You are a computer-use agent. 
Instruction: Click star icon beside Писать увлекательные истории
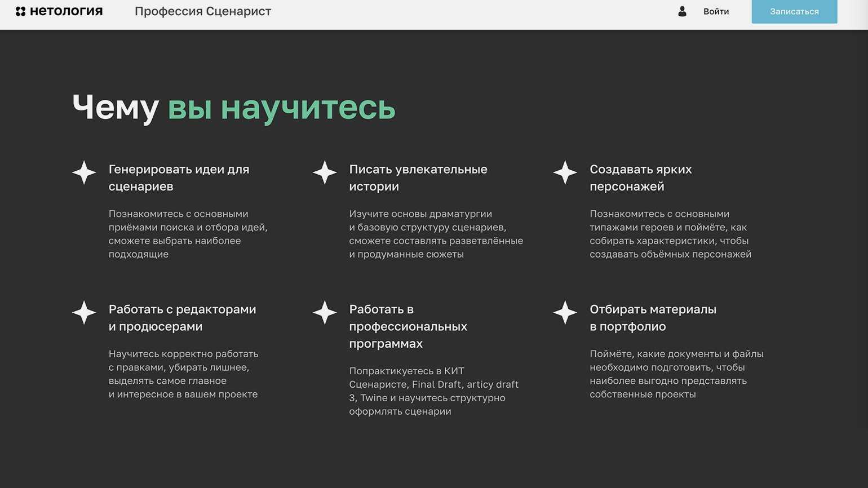point(325,172)
